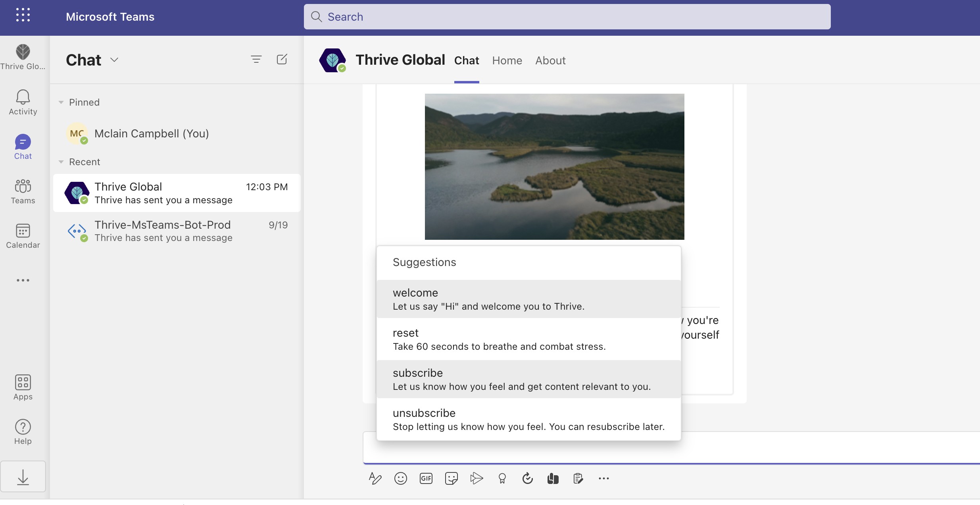
Task: Choose the welcome suggestion
Action: tap(529, 299)
